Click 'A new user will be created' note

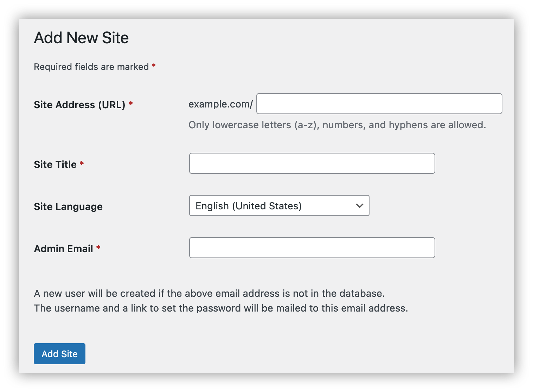pos(209,293)
